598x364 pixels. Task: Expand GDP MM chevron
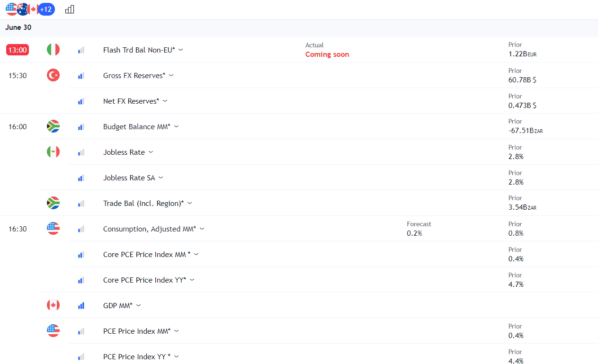[138, 305]
